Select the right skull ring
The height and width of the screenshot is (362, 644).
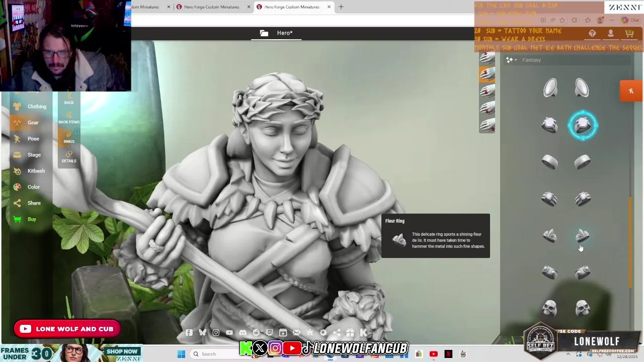coord(582,308)
